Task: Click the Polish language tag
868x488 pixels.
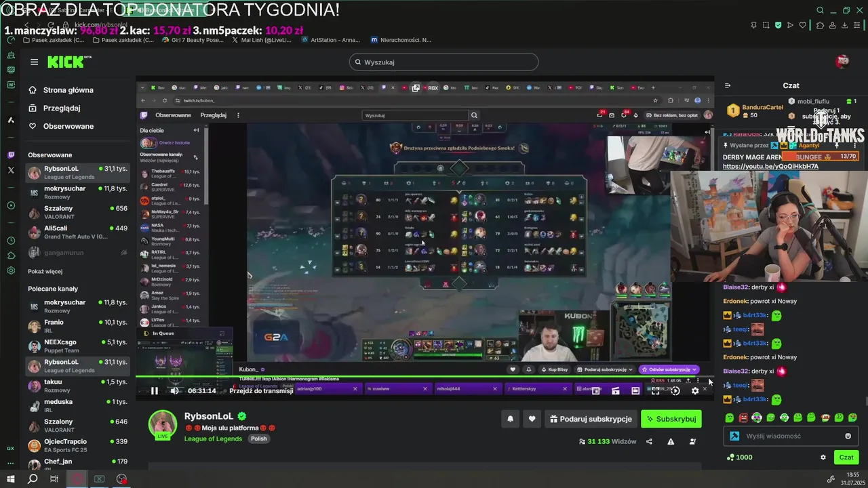Action: coord(258,439)
